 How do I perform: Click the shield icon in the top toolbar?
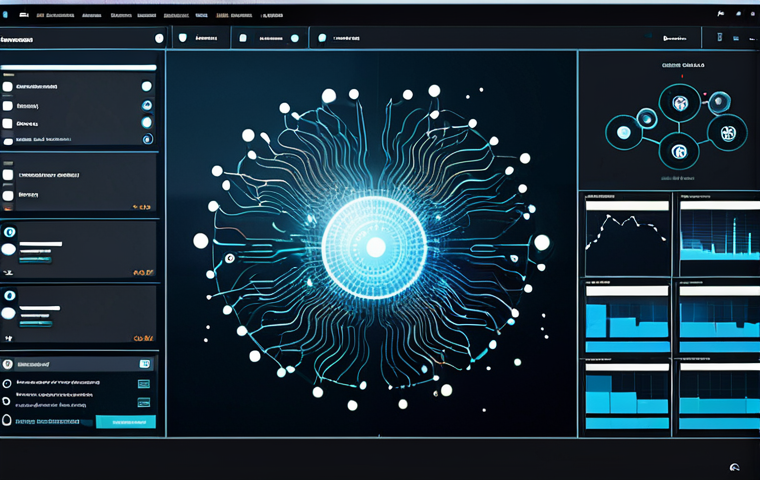coord(182,38)
